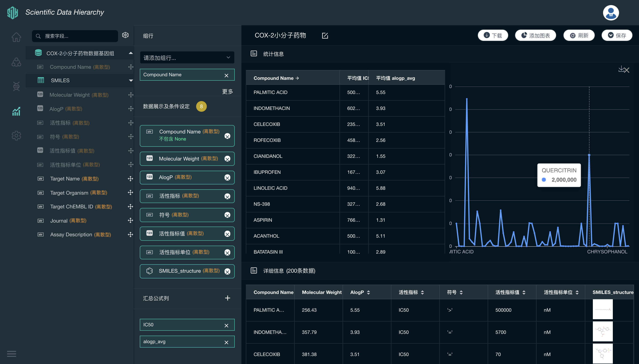Add Assay Description field with move icon
Viewport: 639px width, 364px height.
(x=130, y=235)
